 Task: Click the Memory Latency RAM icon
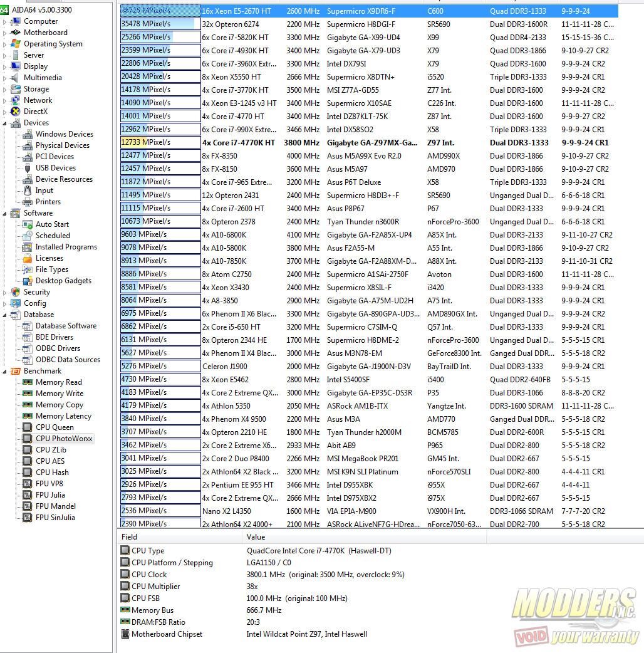pos(28,415)
